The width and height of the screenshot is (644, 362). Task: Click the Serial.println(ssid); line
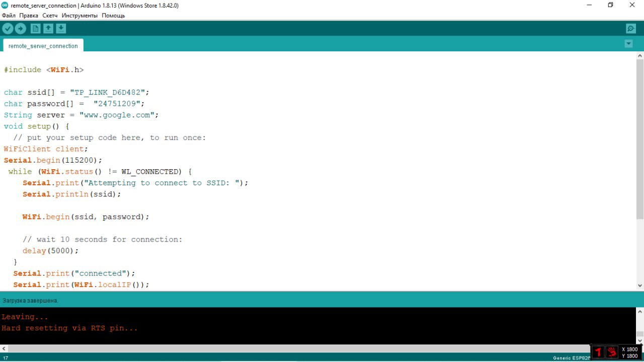72,194
